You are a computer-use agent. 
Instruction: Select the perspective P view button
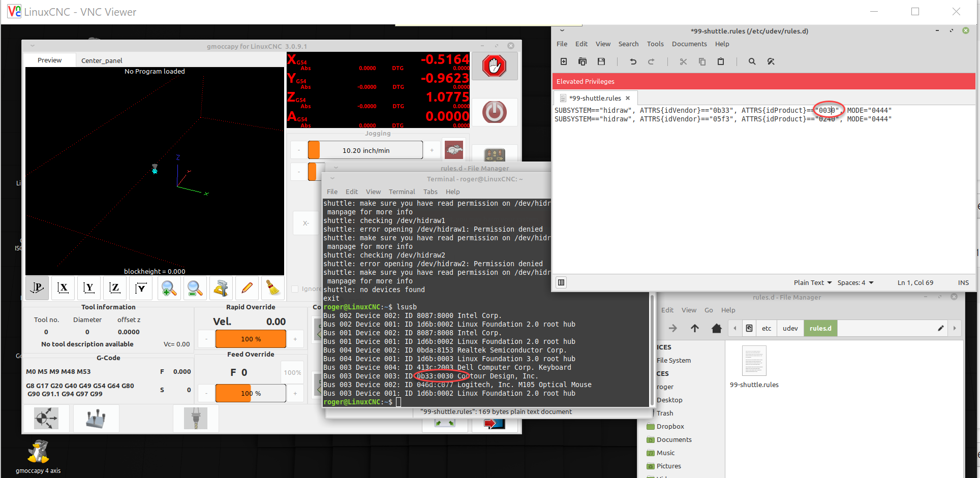pyautogui.click(x=37, y=289)
